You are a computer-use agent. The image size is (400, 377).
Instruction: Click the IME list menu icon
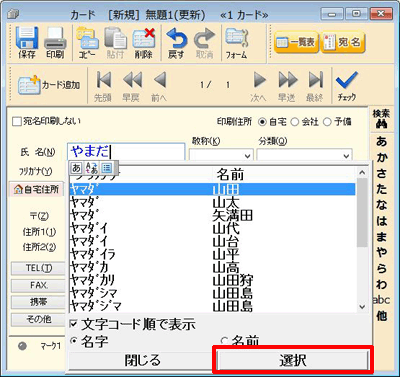coord(107,168)
